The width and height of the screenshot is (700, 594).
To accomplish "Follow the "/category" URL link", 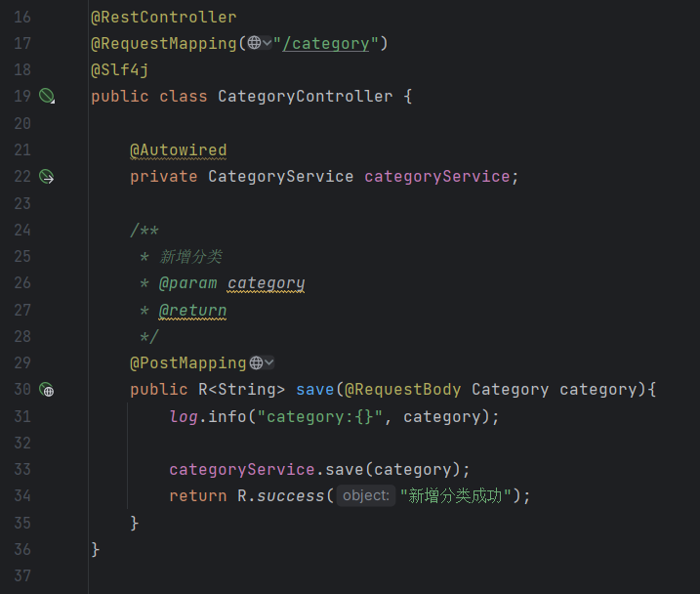I will point(326,44).
